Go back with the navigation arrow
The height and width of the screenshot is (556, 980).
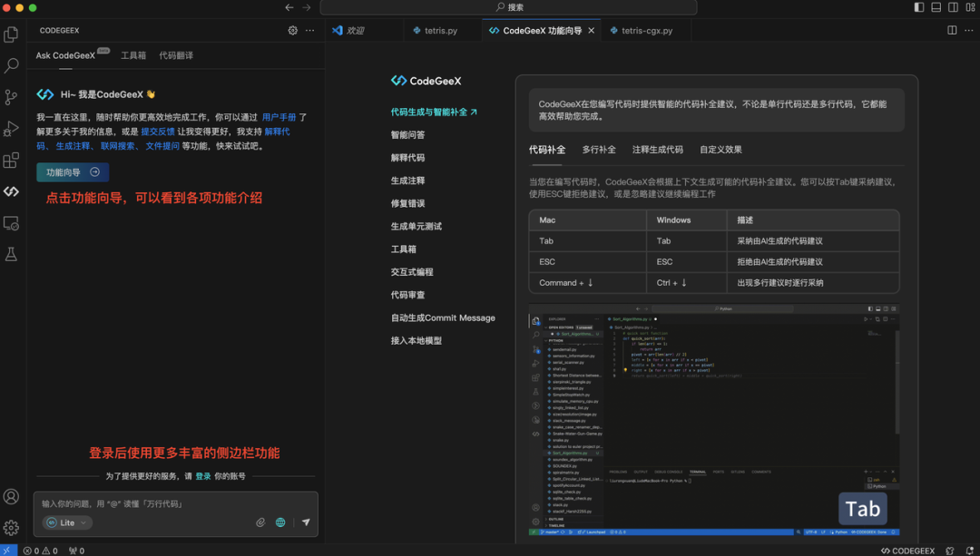point(289,7)
